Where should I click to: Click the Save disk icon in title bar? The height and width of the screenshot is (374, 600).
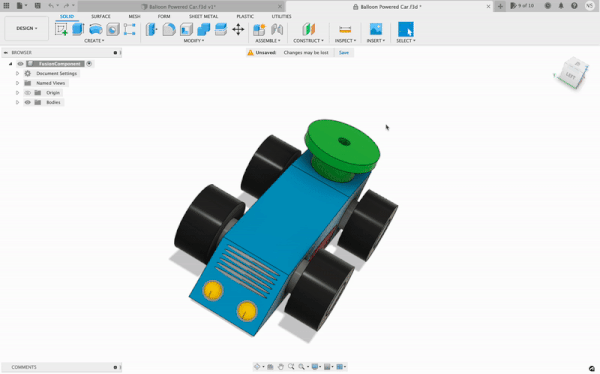[x=38, y=6]
